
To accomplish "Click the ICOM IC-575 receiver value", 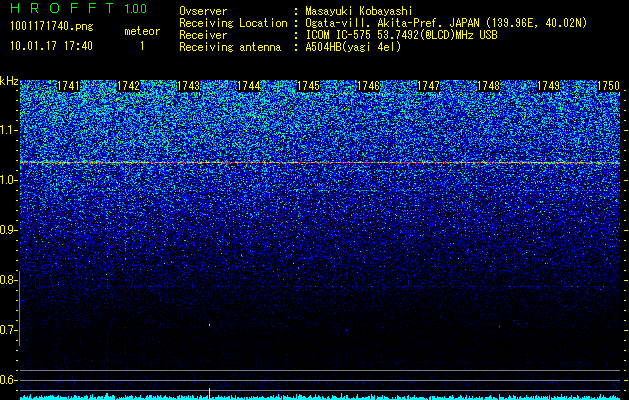I will click(401, 35).
